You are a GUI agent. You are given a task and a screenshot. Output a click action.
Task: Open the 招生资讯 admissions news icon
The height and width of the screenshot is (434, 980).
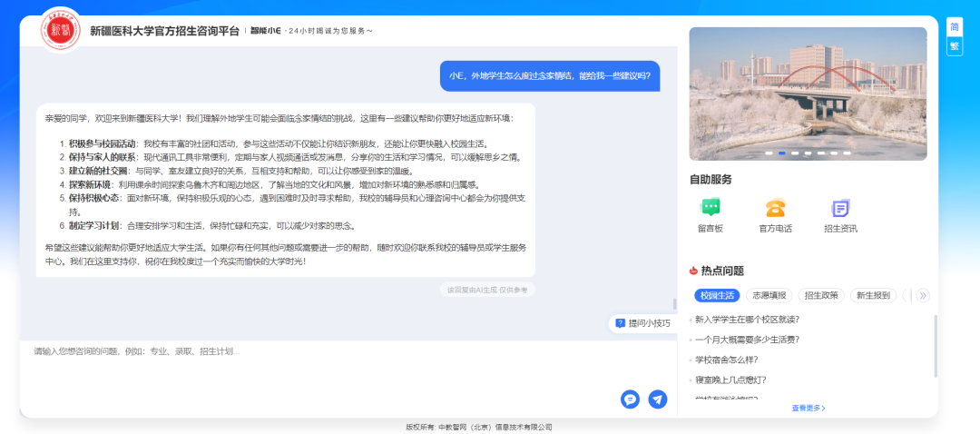coord(841,208)
